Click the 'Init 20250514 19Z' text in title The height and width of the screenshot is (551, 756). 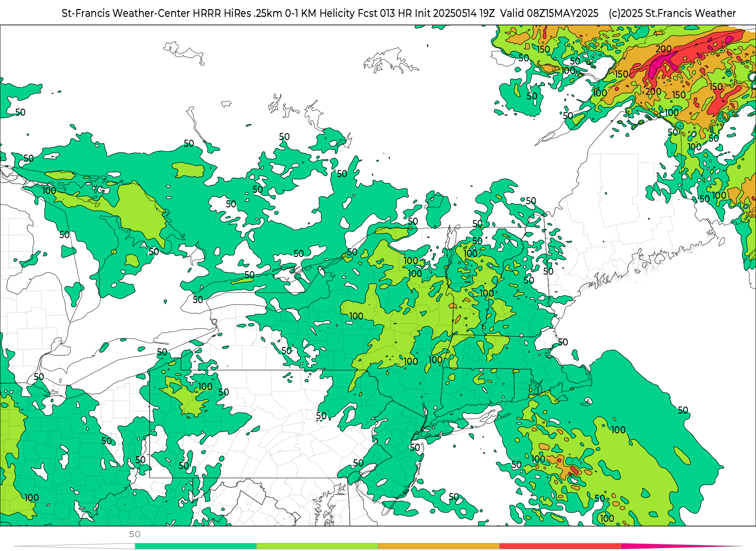454,13
